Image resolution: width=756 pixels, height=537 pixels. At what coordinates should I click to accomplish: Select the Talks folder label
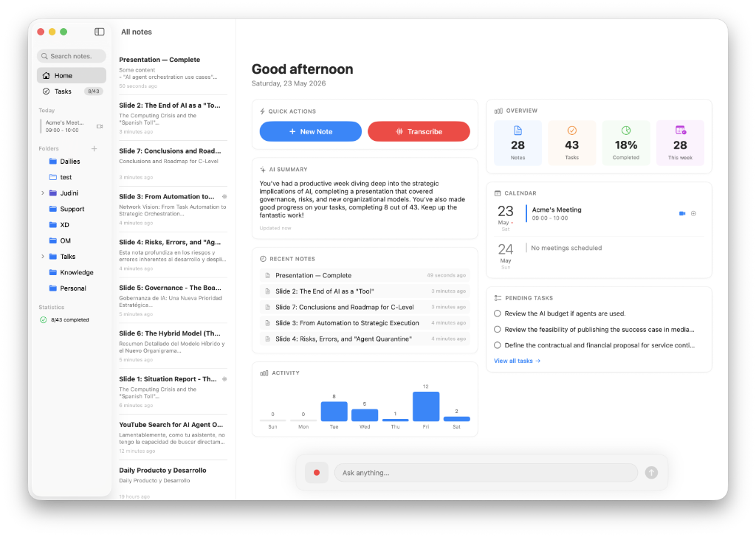67,257
